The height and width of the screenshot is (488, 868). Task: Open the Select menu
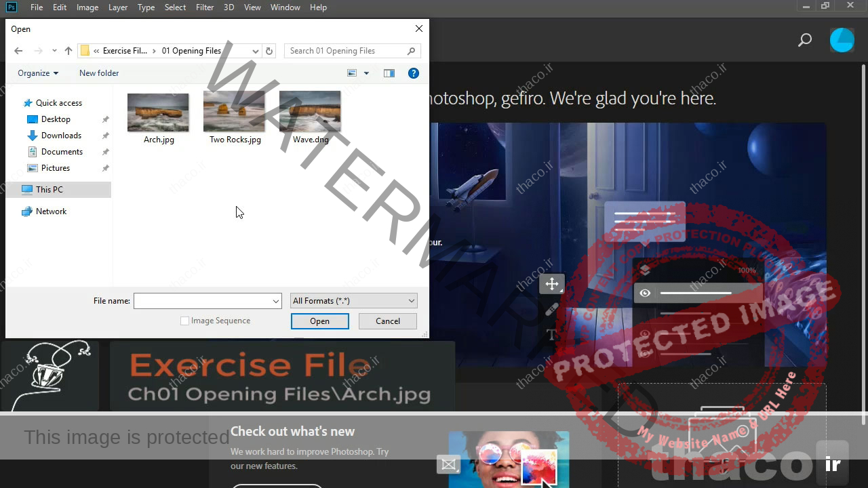[175, 7]
